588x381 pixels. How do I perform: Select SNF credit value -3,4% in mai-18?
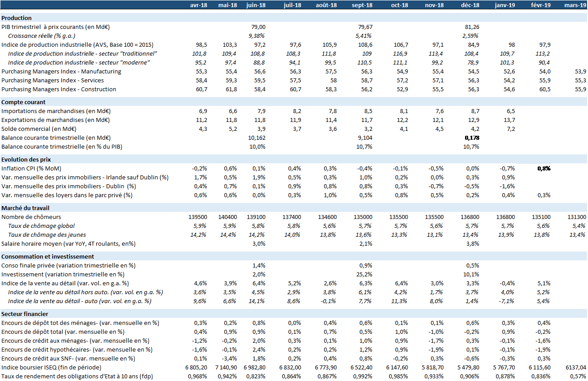pos(229,358)
